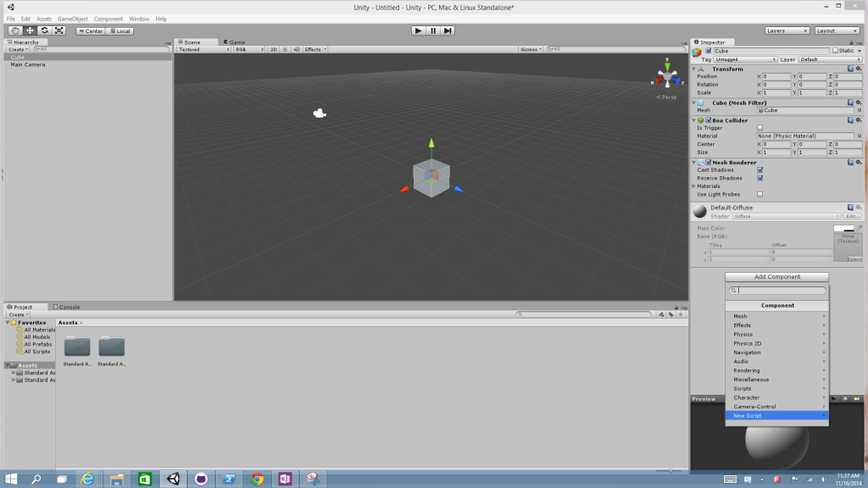868x488 pixels.
Task: Open the Layers dropdown in the toolbar
Action: (787, 31)
